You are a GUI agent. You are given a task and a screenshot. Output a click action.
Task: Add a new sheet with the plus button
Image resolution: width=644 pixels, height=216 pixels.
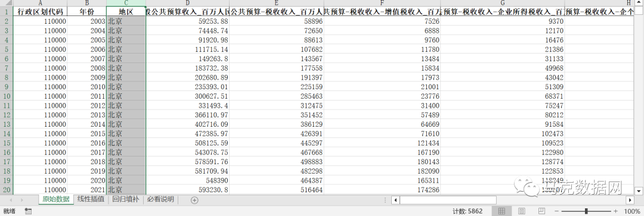pos(194,200)
